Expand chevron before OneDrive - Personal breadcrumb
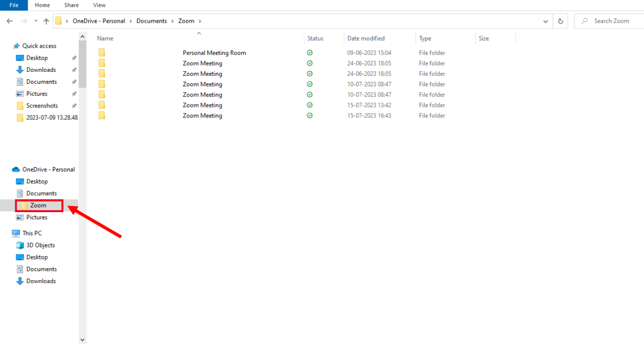 click(67, 21)
